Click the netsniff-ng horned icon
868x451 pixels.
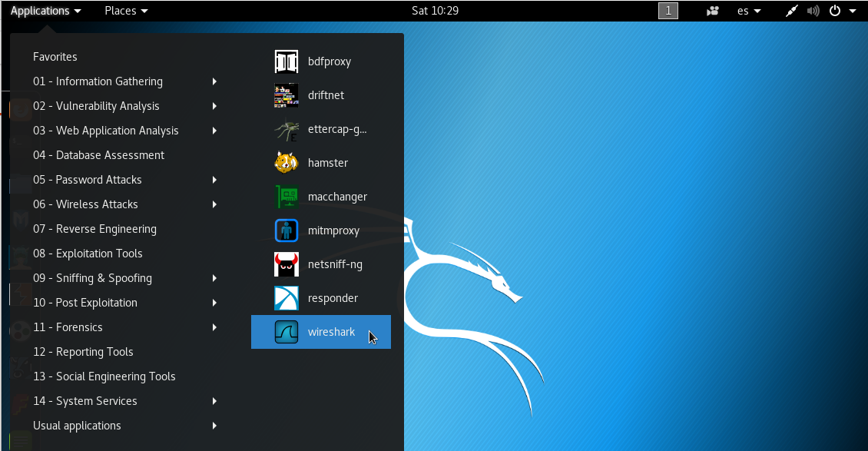(x=286, y=264)
